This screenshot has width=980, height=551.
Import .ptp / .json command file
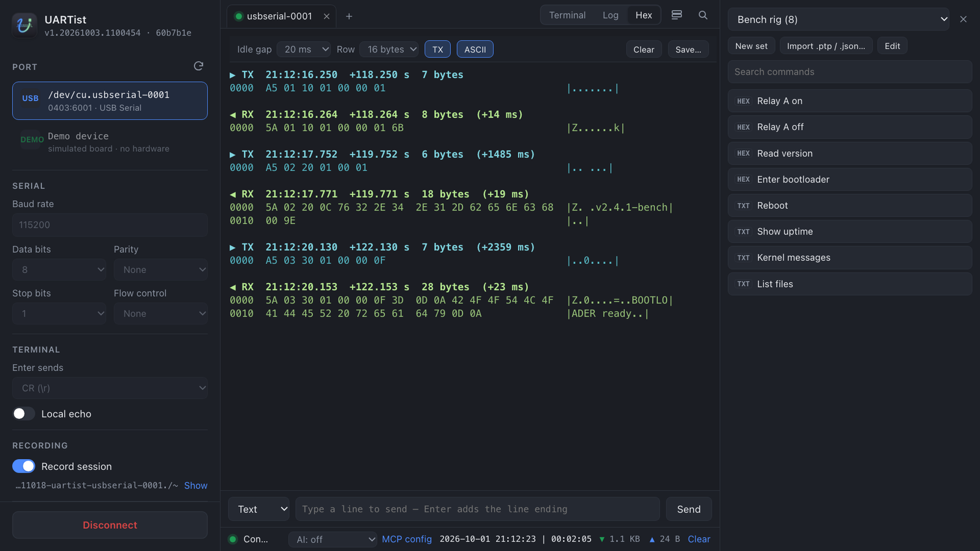click(x=826, y=46)
